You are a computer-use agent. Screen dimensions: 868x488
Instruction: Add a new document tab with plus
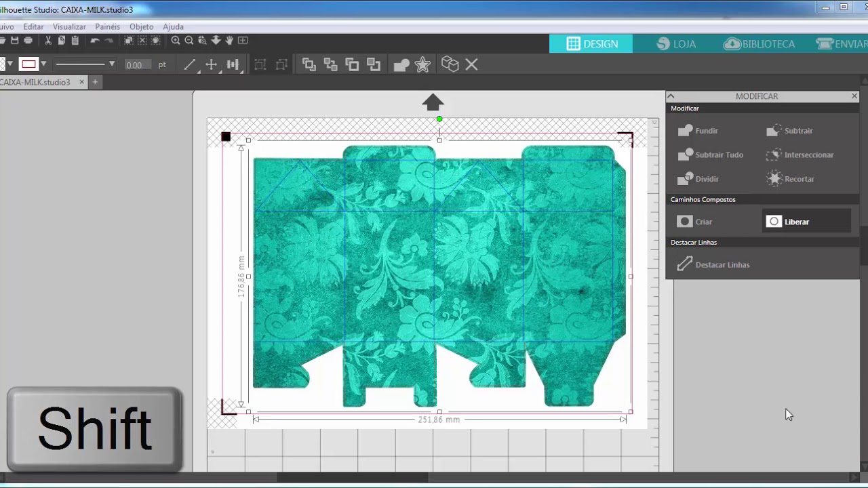(95, 82)
